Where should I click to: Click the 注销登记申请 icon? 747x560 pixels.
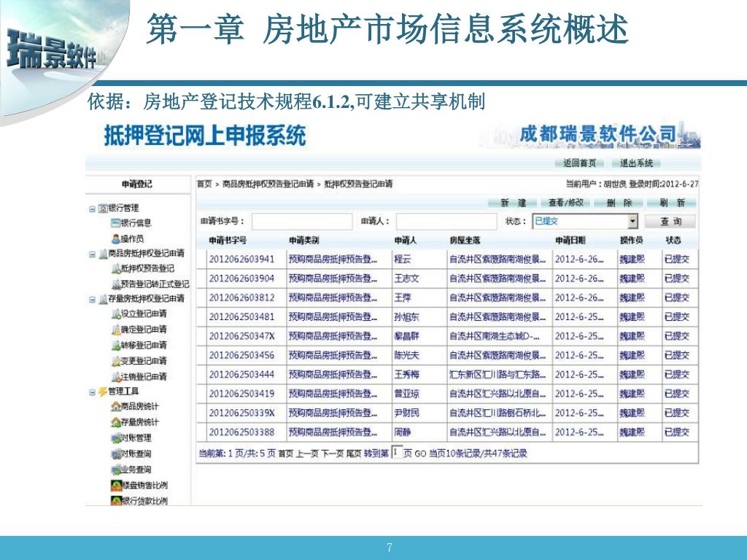pyautogui.click(x=115, y=377)
